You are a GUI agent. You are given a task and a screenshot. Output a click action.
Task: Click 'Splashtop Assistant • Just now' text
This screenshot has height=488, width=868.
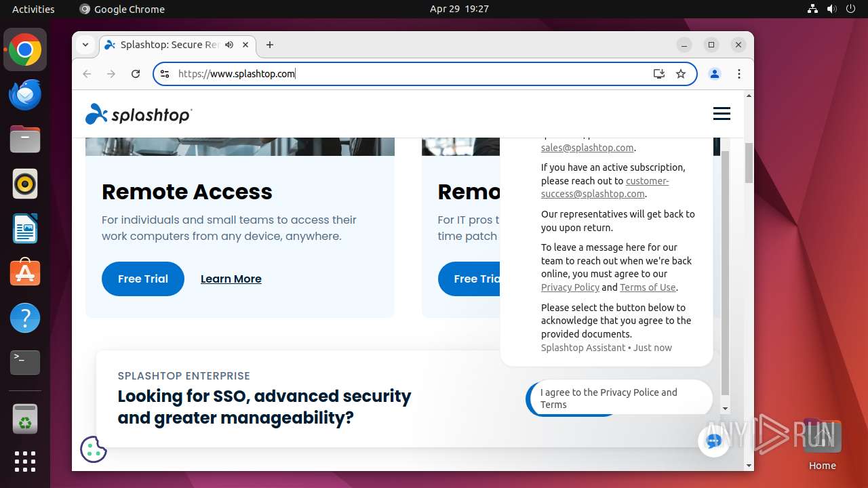606,348
